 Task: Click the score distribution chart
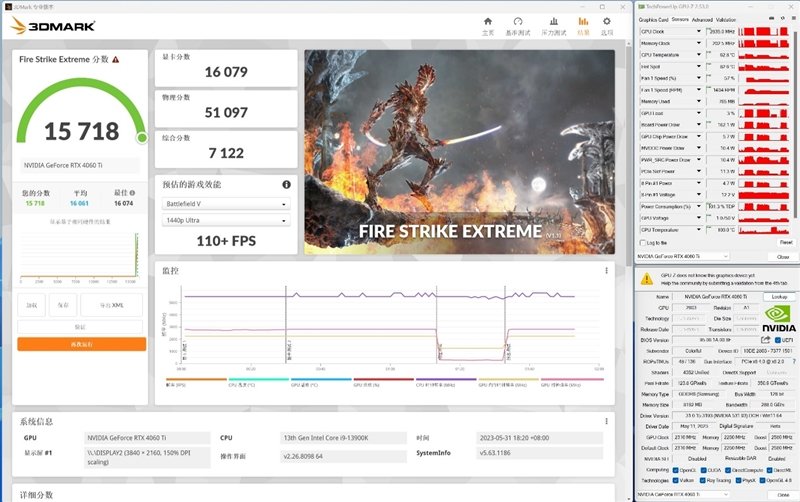point(80,256)
